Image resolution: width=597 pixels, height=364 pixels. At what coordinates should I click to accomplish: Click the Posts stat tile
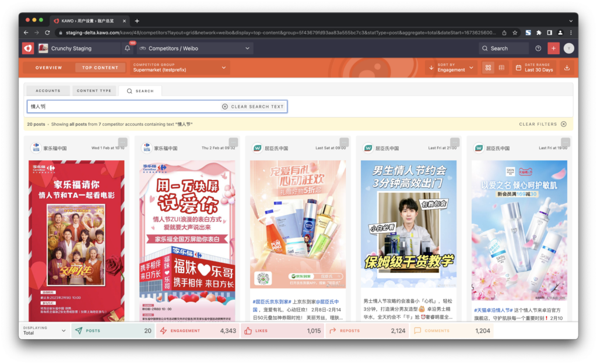[x=113, y=331]
